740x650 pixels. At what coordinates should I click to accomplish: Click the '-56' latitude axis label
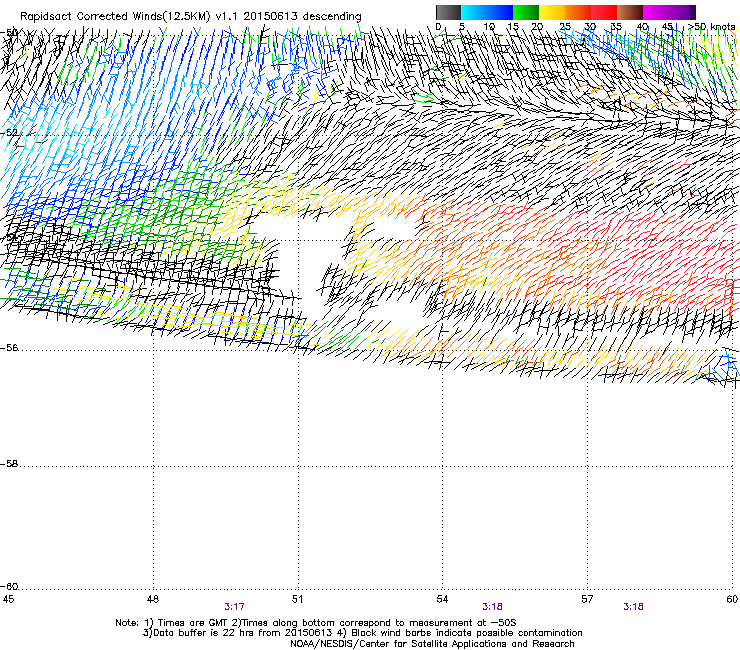[9, 347]
